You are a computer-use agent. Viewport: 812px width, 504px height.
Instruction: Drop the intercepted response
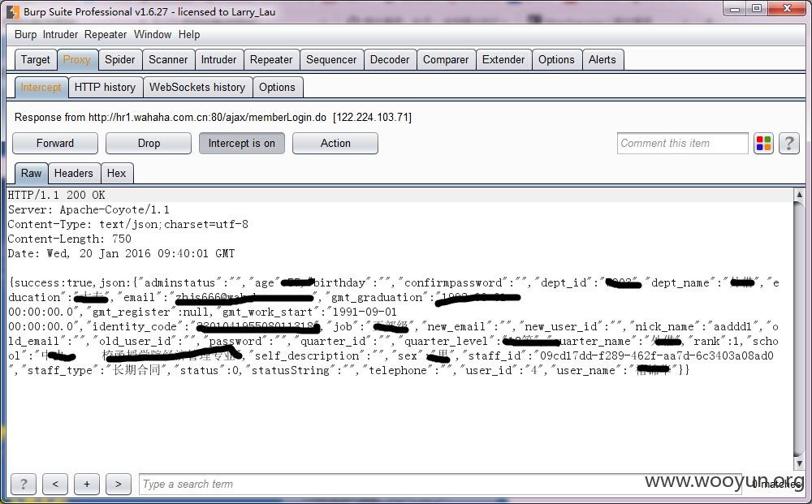coord(149,144)
